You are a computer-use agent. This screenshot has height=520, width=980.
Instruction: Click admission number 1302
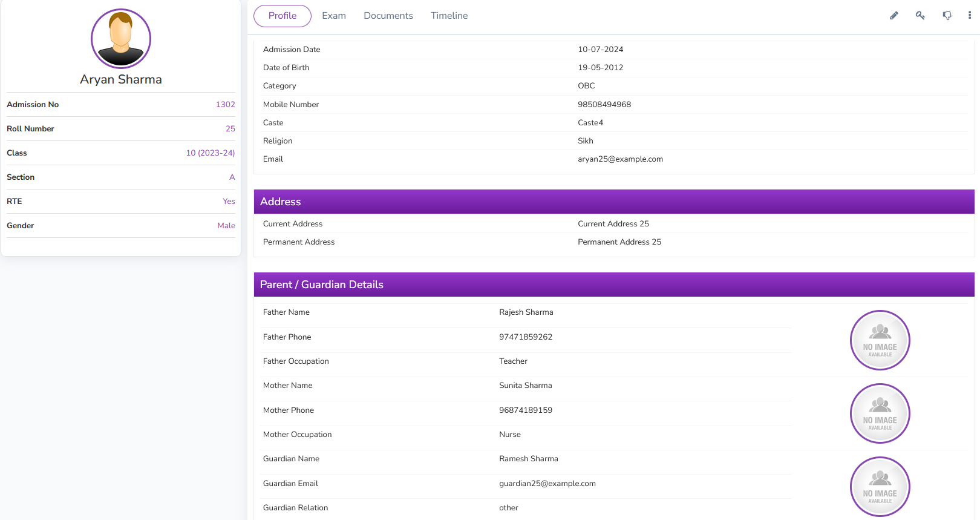(x=225, y=105)
